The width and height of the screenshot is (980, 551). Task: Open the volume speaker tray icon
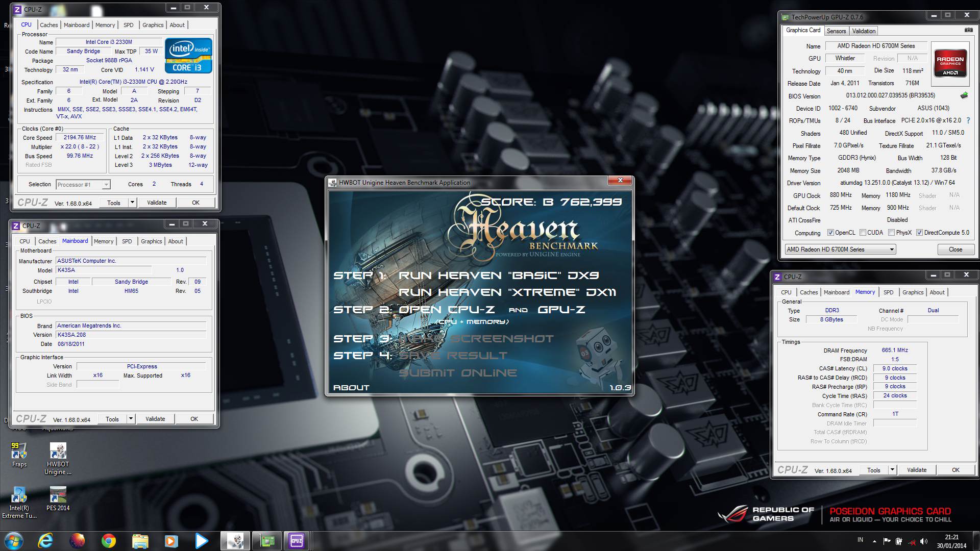click(924, 541)
